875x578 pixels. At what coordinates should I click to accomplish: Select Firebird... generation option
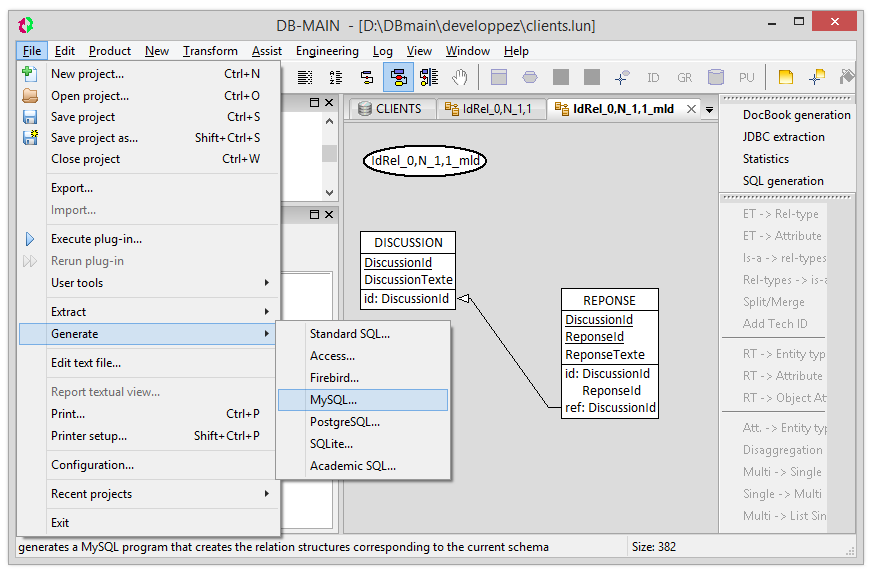tap(363, 378)
